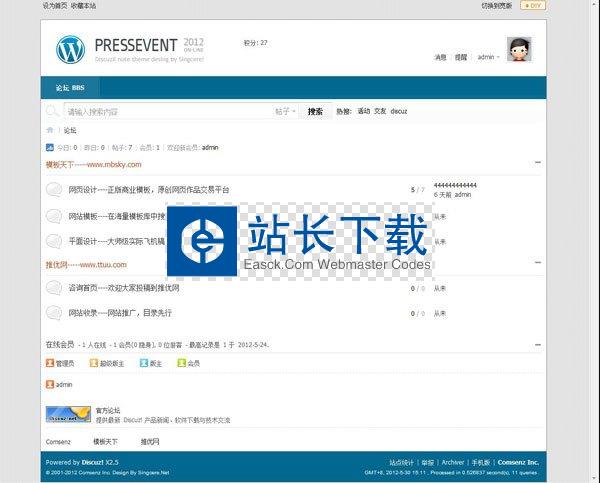Click the speech bubble icon beside 网站收录 forum
The width and height of the screenshot is (600, 483).
click(x=55, y=313)
